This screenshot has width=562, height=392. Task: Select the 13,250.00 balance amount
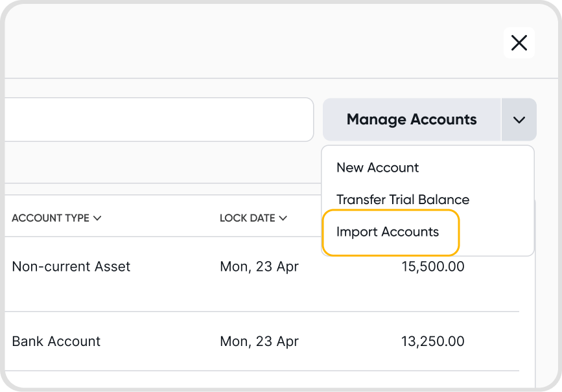tap(433, 341)
